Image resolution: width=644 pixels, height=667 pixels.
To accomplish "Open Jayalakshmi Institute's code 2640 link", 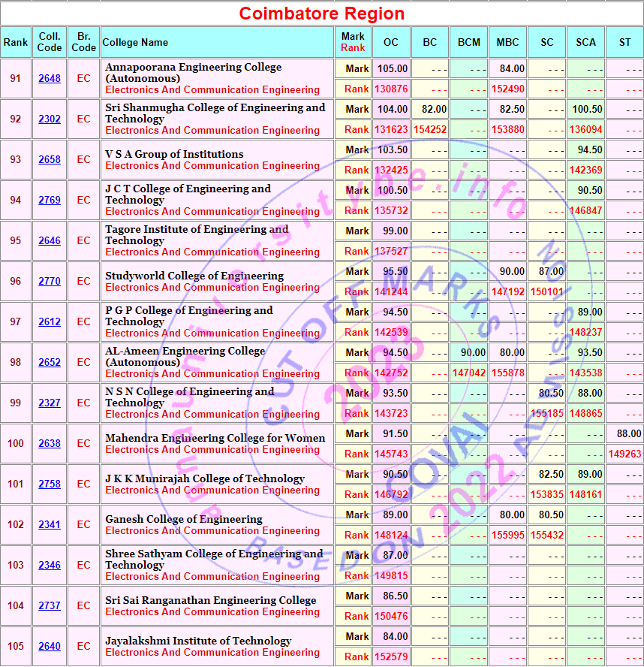I will coord(50,647).
